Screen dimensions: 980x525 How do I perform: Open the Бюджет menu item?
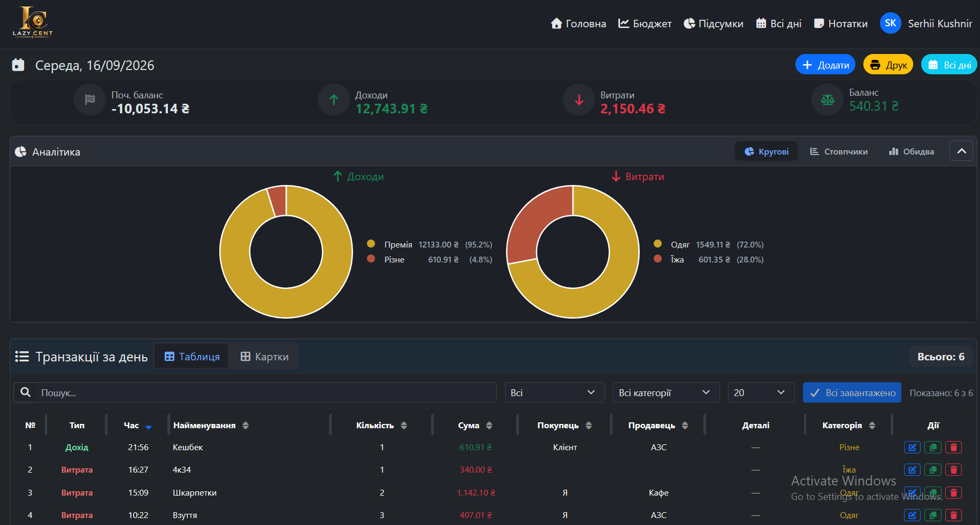click(x=645, y=24)
